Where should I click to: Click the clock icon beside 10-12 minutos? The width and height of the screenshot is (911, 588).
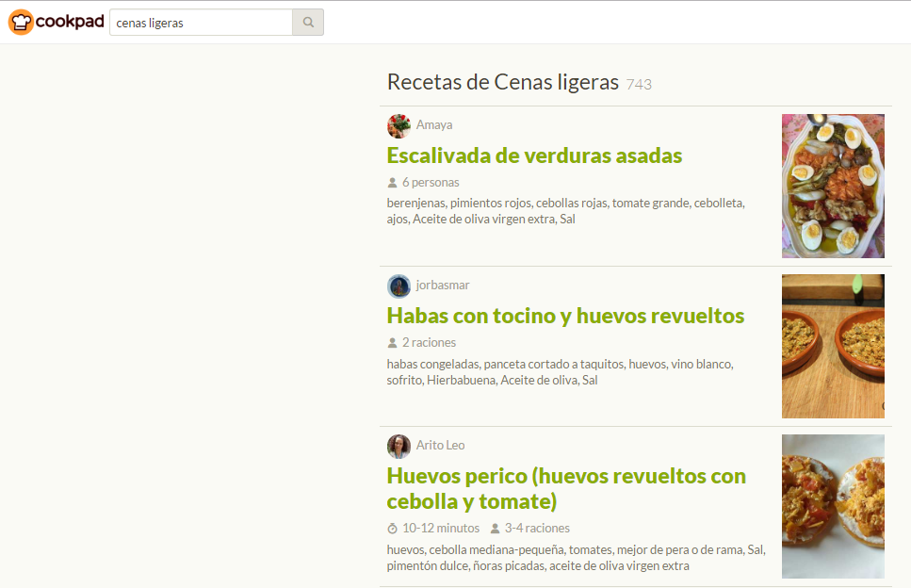pos(393,529)
